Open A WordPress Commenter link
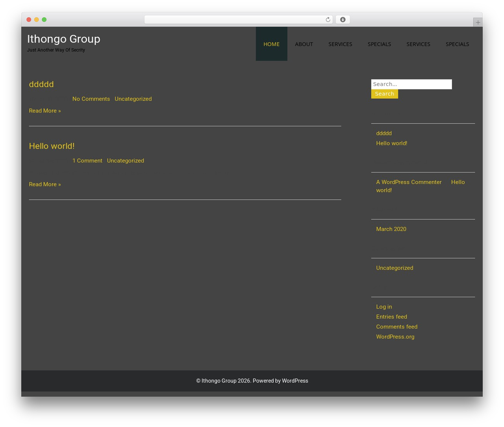The width and height of the screenshot is (504, 427). (x=409, y=182)
